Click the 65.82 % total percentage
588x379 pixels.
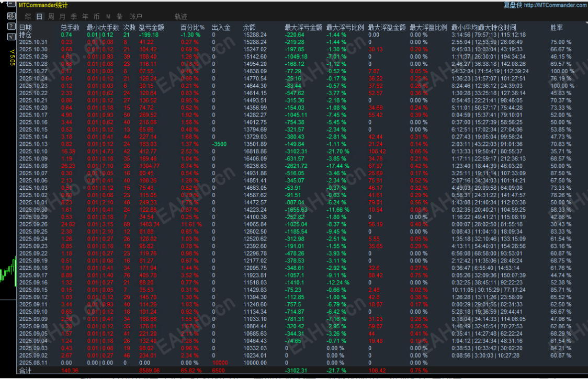pyautogui.click(x=191, y=371)
